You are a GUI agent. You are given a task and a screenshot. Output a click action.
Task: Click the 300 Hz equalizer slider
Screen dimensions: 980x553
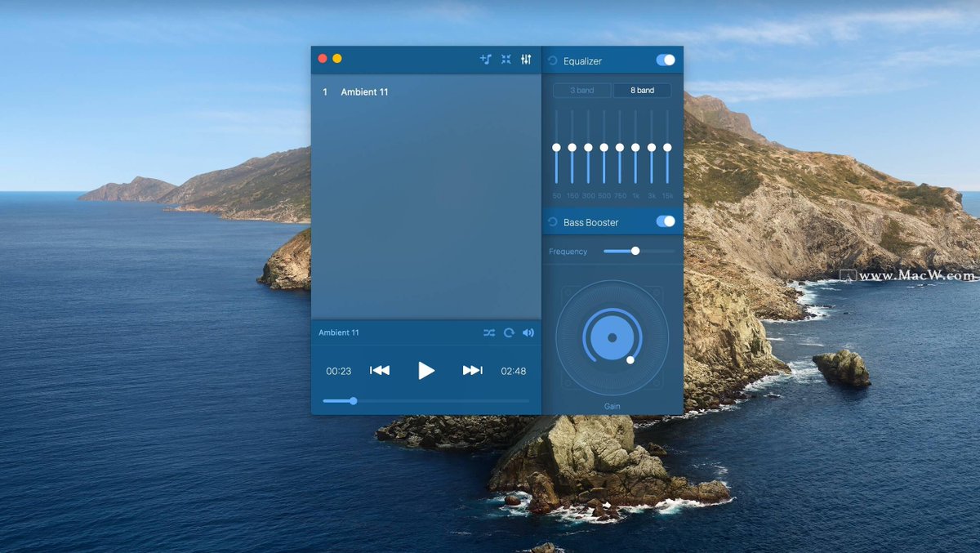pyautogui.click(x=588, y=147)
